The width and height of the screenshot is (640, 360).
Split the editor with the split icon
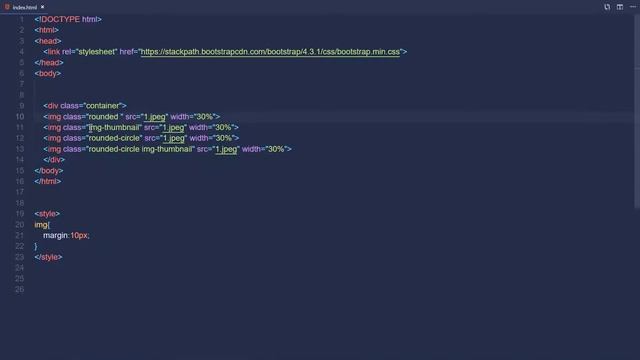point(620,7)
